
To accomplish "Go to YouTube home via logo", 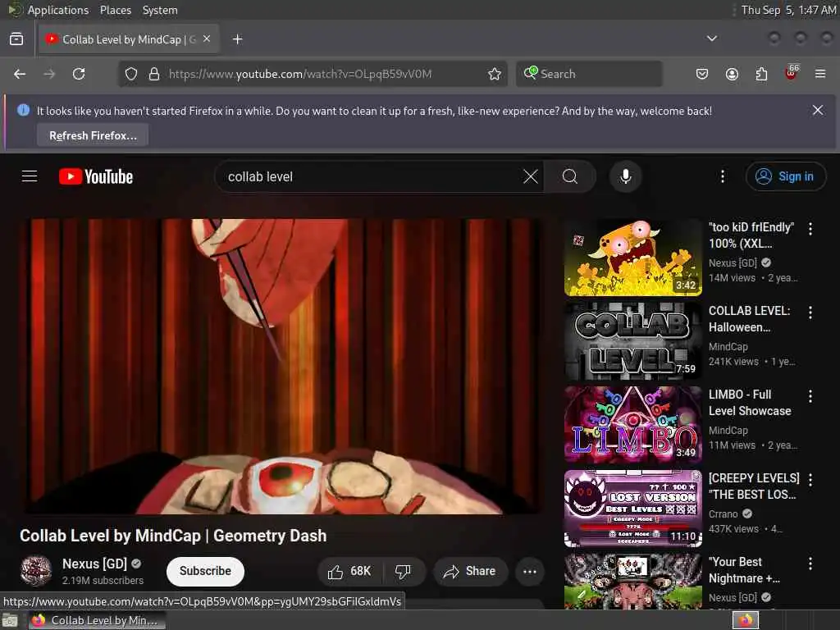I will (x=96, y=176).
